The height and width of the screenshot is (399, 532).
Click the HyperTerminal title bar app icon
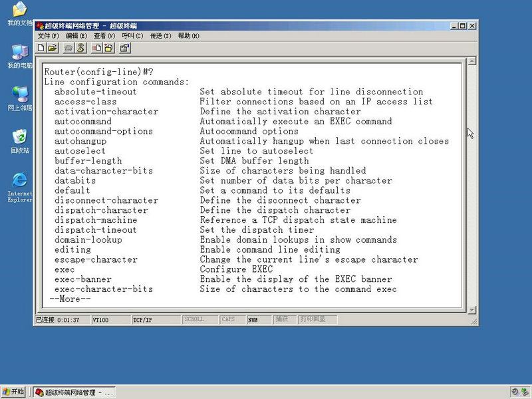tap(40, 26)
